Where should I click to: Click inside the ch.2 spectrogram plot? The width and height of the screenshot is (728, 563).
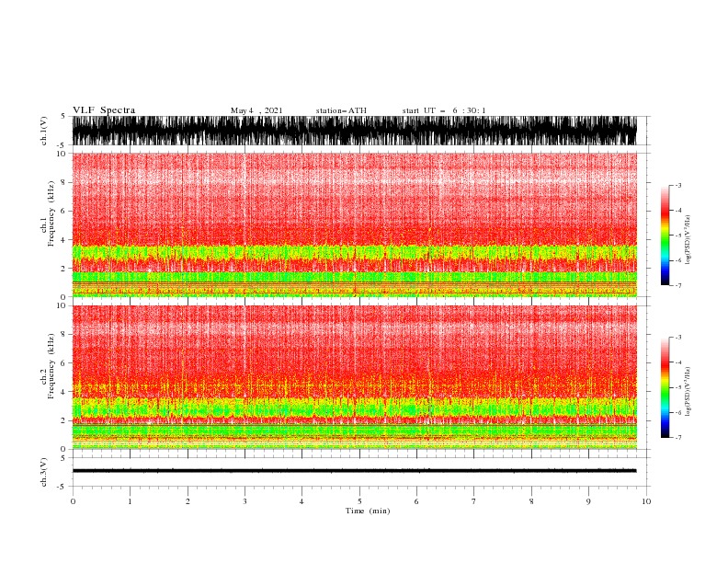(354, 377)
